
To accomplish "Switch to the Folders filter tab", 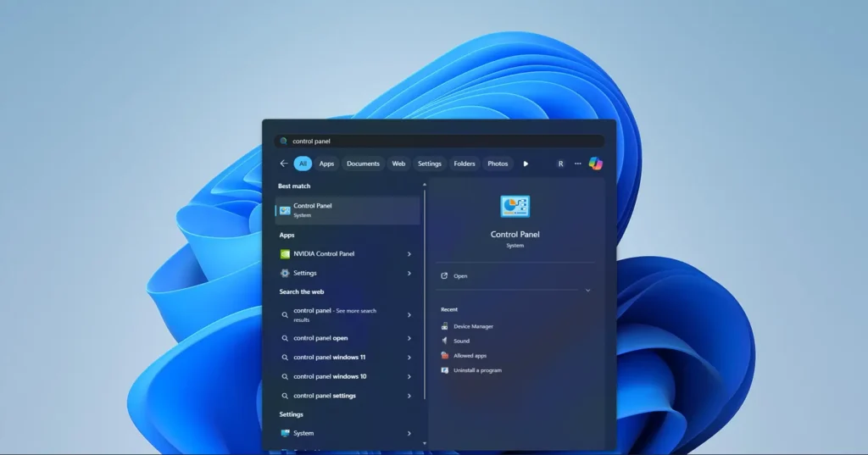I will pyautogui.click(x=465, y=164).
